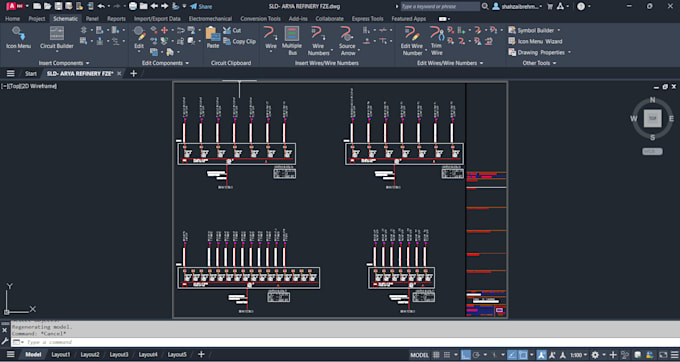Toggle MODEL space button
The image size is (680, 362).
419,355
